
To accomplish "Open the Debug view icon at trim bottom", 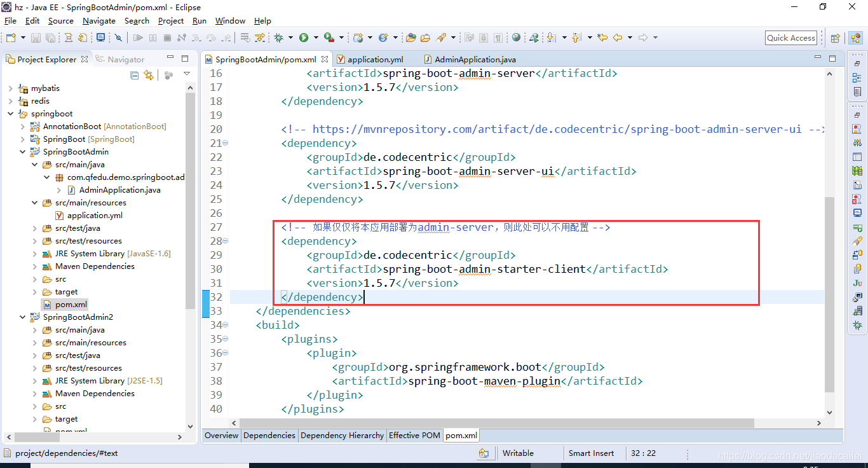I will [858, 325].
